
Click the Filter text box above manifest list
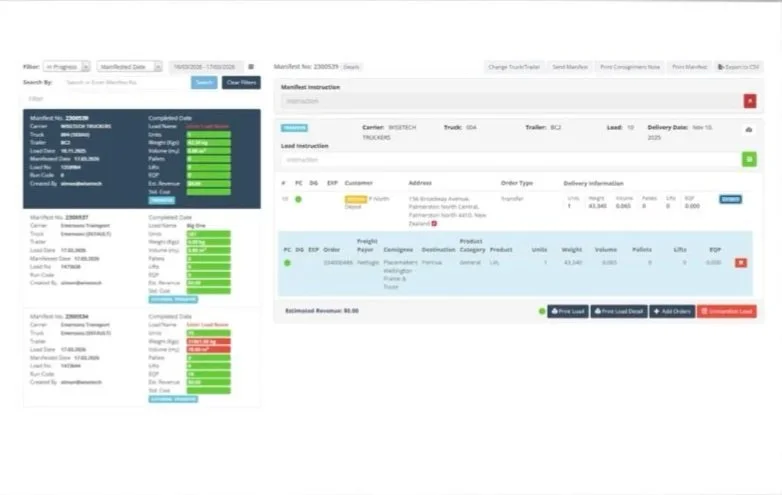[x=142, y=99]
